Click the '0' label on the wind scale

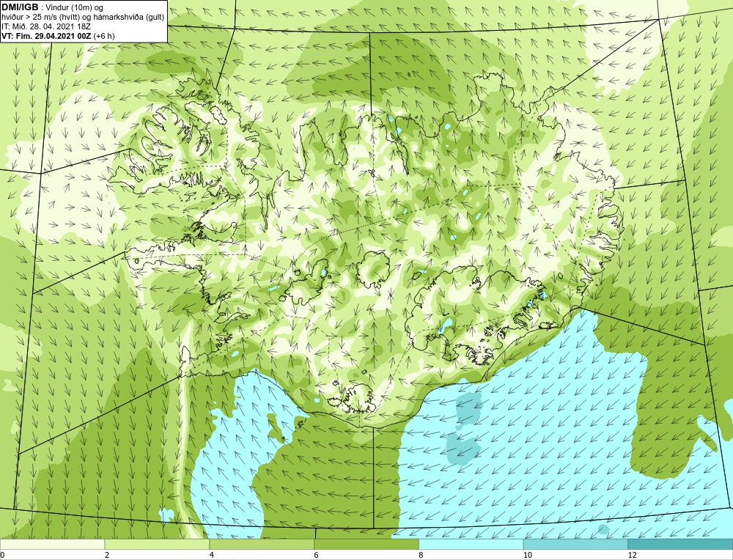coord(3,555)
